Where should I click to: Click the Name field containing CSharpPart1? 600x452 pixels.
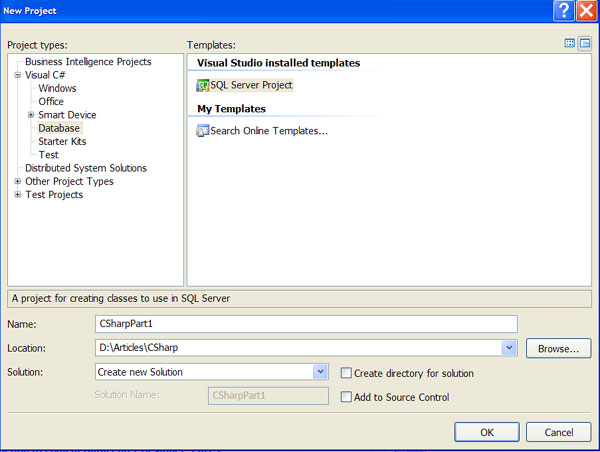[x=306, y=324]
